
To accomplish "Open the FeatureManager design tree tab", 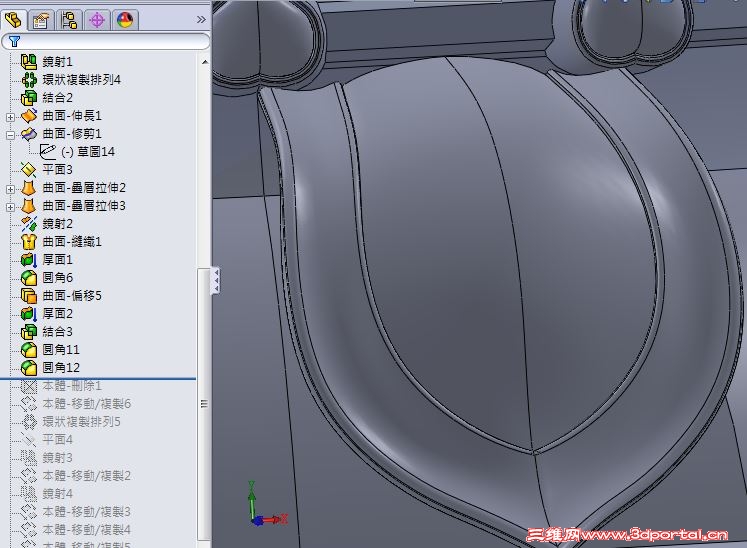I will tap(13, 20).
